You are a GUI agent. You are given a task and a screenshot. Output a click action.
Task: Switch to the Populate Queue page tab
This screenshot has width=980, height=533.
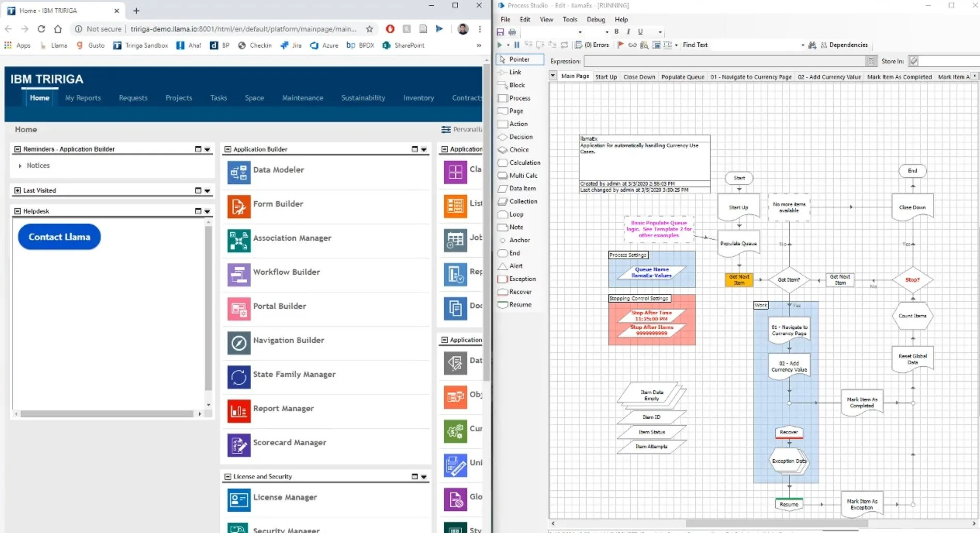pyautogui.click(x=683, y=76)
